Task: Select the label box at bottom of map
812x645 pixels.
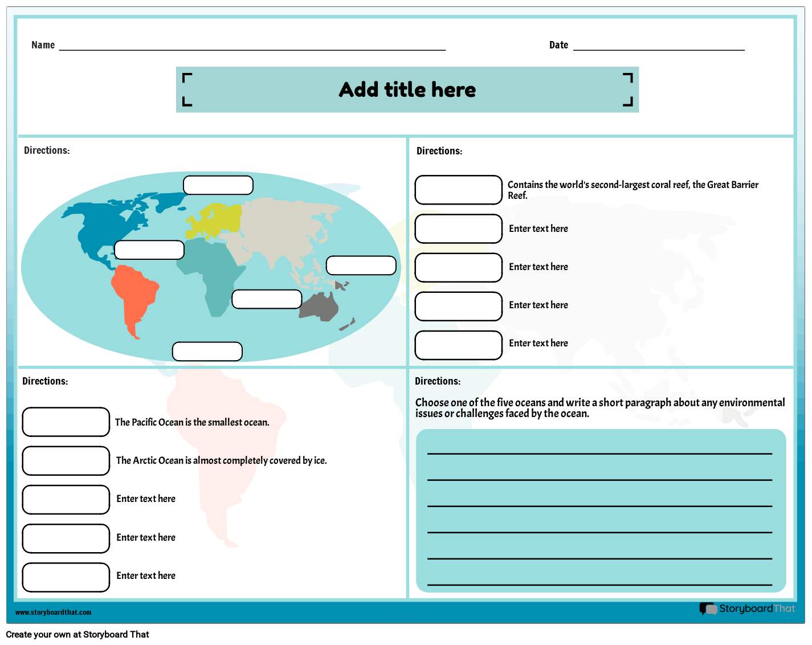Action: point(207,352)
